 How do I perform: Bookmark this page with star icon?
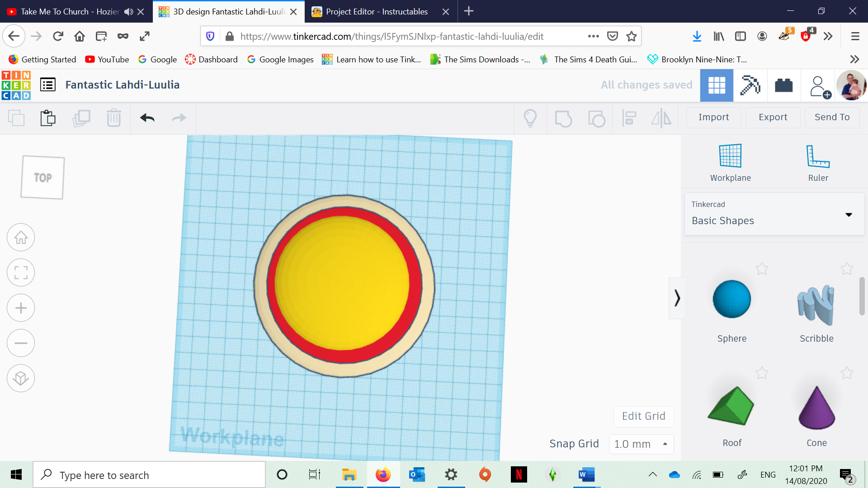pyautogui.click(x=632, y=36)
